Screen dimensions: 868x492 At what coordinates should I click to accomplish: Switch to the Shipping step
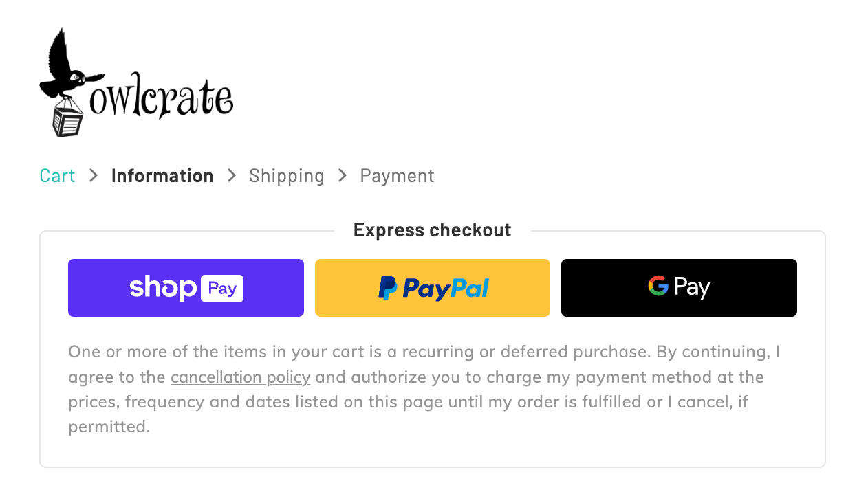pos(287,175)
